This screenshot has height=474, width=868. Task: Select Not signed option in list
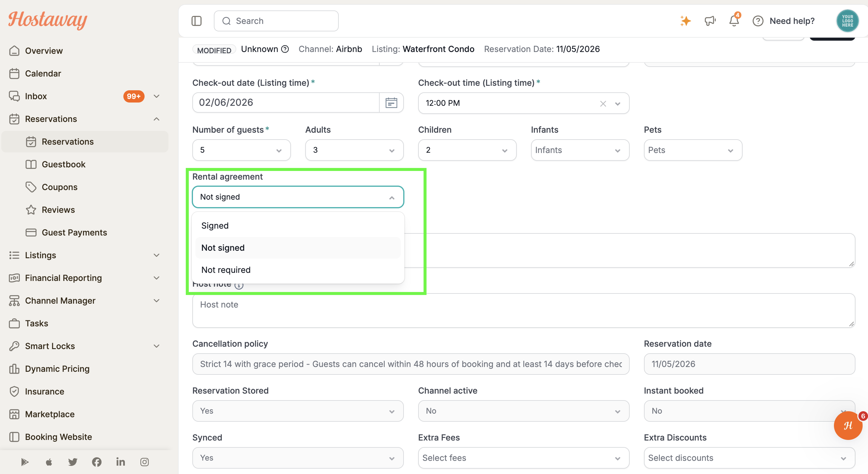point(298,248)
